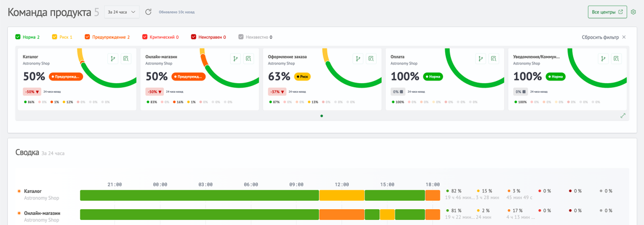Uncheck the Критический 0 filter checkbox
The image size is (644, 225).
pos(144,37)
